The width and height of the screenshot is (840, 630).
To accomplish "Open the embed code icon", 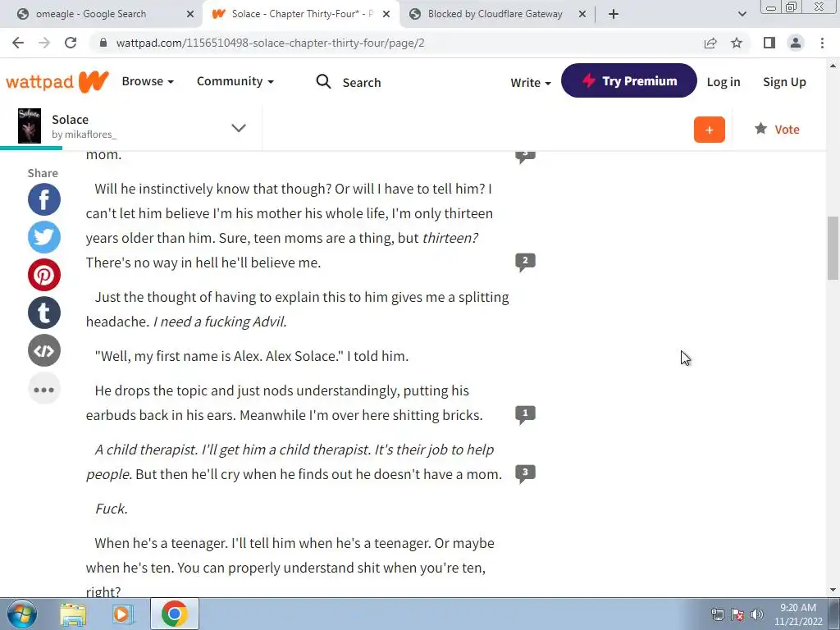I will [x=44, y=350].
